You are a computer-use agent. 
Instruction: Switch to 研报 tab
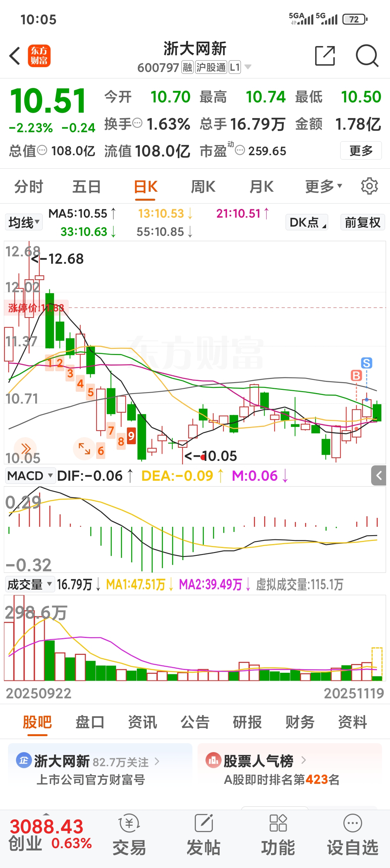click(x=247, y=722)
